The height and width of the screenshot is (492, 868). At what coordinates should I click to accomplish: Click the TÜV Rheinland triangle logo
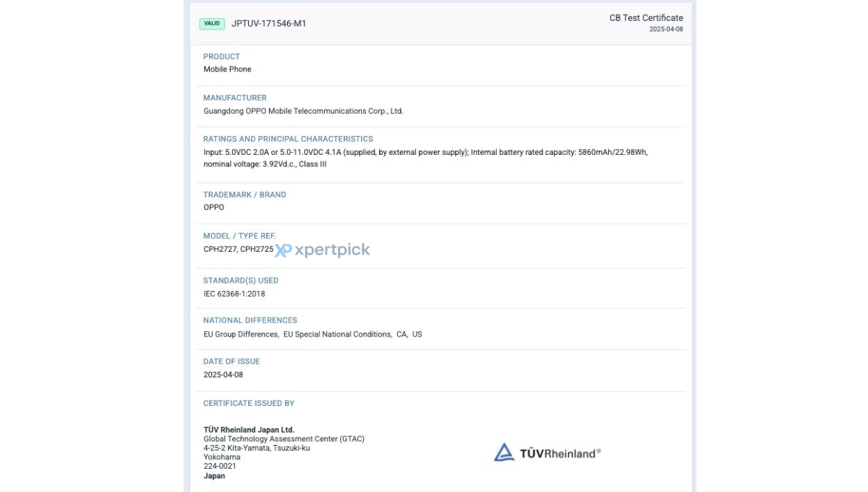(504, 453)
